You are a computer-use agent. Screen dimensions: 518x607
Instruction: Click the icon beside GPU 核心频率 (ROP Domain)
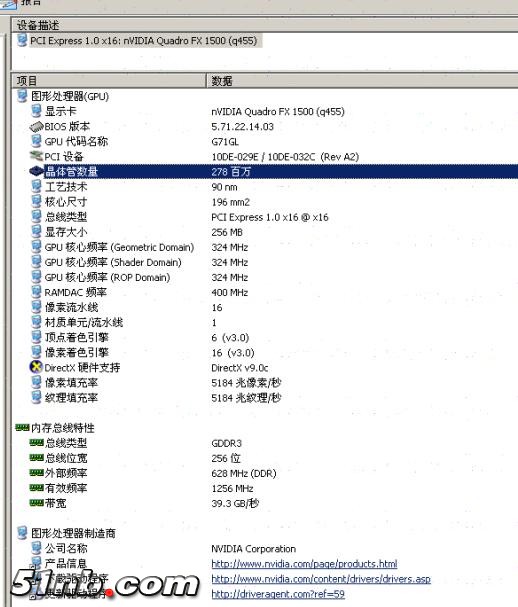coord(36,277)
